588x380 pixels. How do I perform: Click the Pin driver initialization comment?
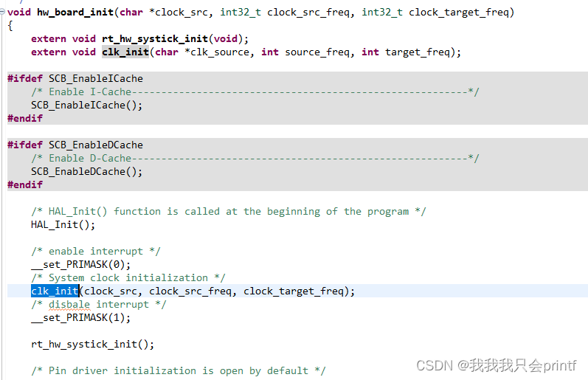pos(179,371)
